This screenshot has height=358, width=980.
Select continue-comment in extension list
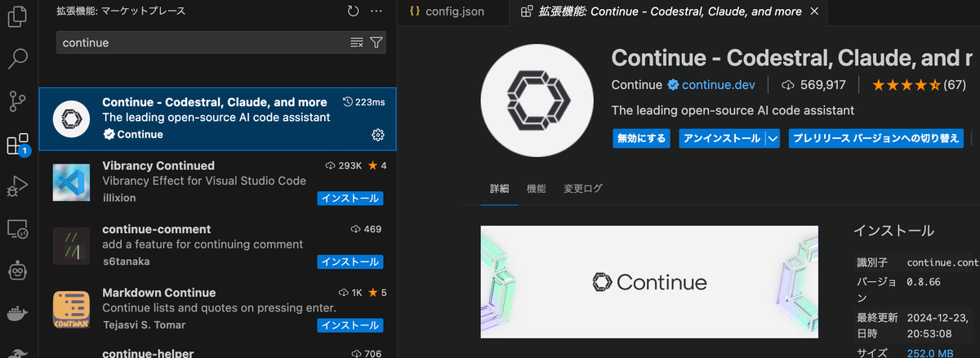pyautogui.click(x=217, y=246)
